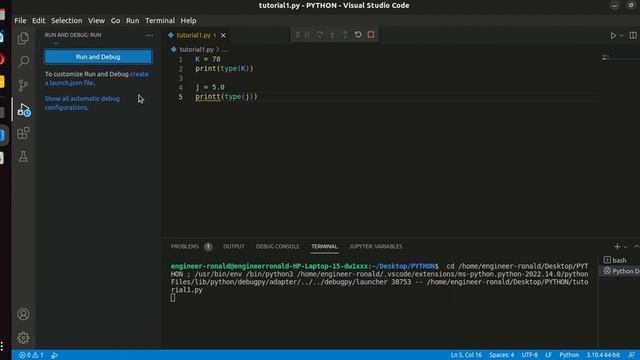
Task: Maximize the panel with the chevron up
Action: (636, 247)
